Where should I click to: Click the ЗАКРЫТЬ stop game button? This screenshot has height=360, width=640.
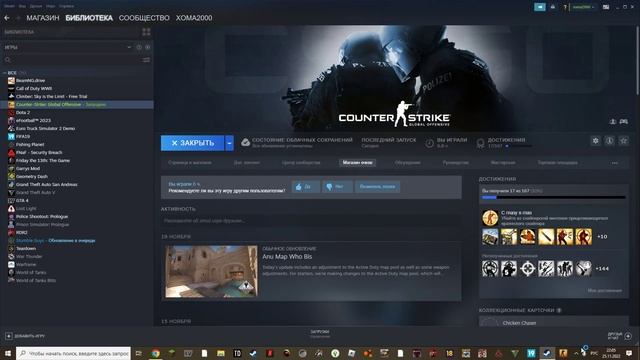[x=193, y=143]
